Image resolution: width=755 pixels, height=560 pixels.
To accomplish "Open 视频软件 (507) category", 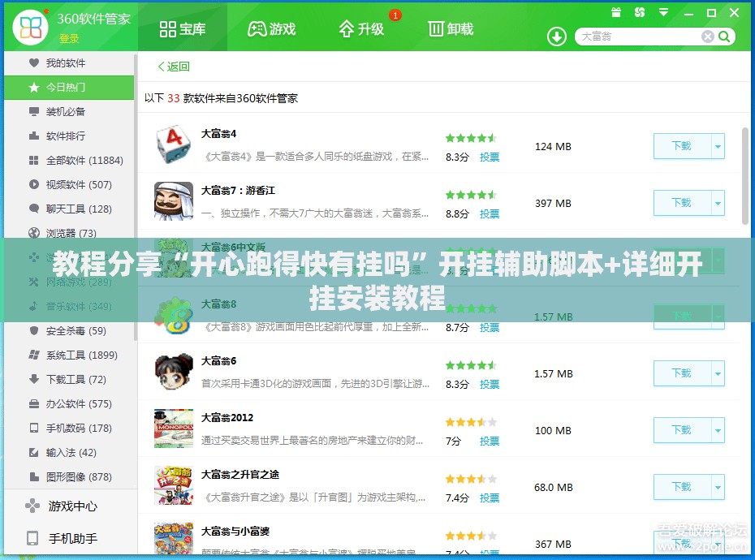I will click(69, 185).
